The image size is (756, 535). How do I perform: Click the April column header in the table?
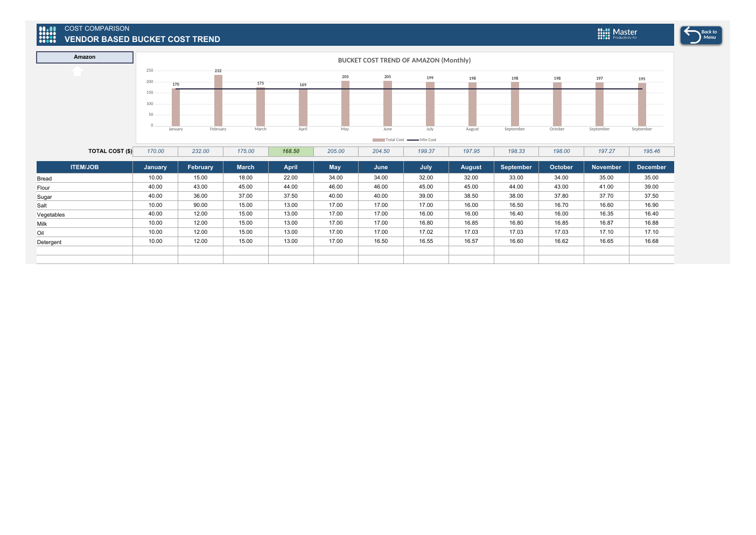point(291,167)
